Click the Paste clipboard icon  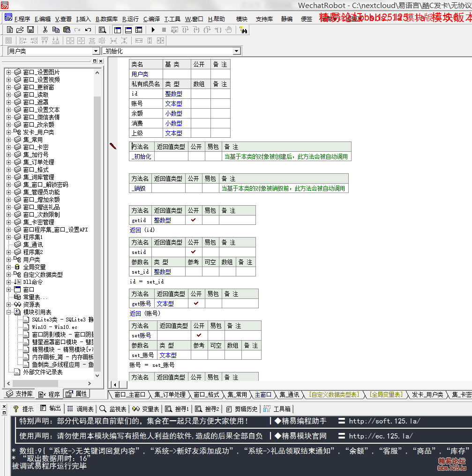pos(67,30)
